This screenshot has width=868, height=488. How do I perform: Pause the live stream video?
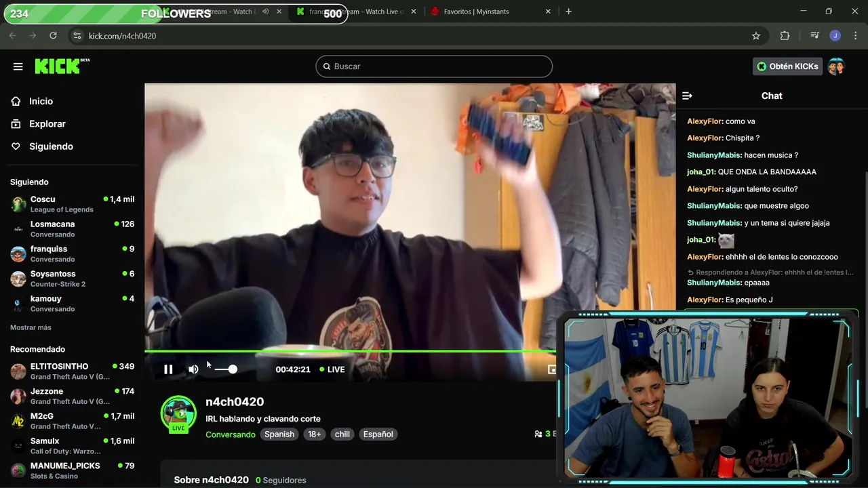(168, 369)
